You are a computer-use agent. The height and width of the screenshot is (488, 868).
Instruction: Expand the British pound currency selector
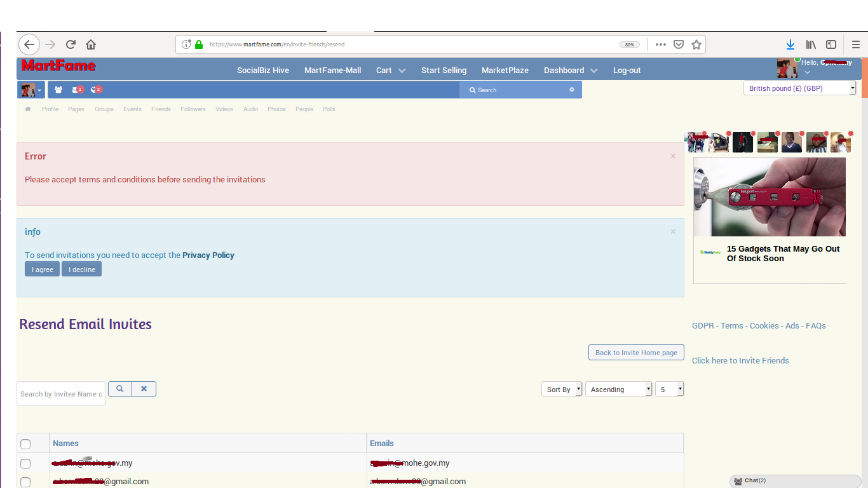pyautogui.click(x=799, y=88)
